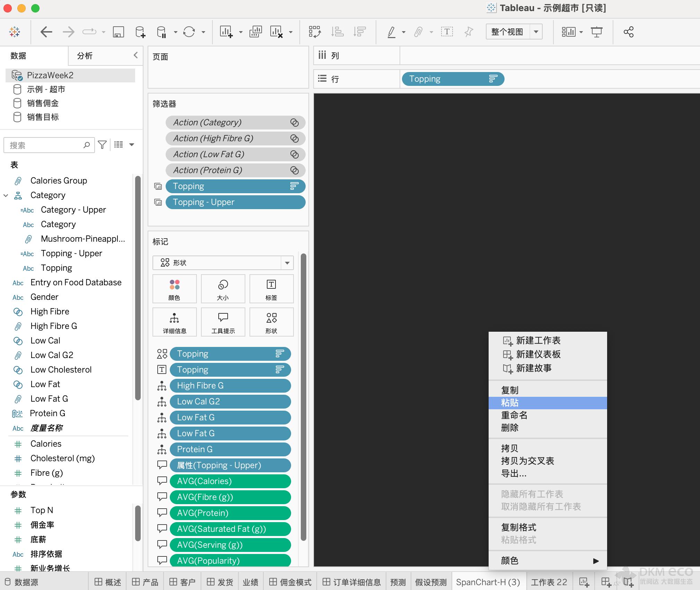
Task: Click the share workbook icon
Action: point(628,32)
